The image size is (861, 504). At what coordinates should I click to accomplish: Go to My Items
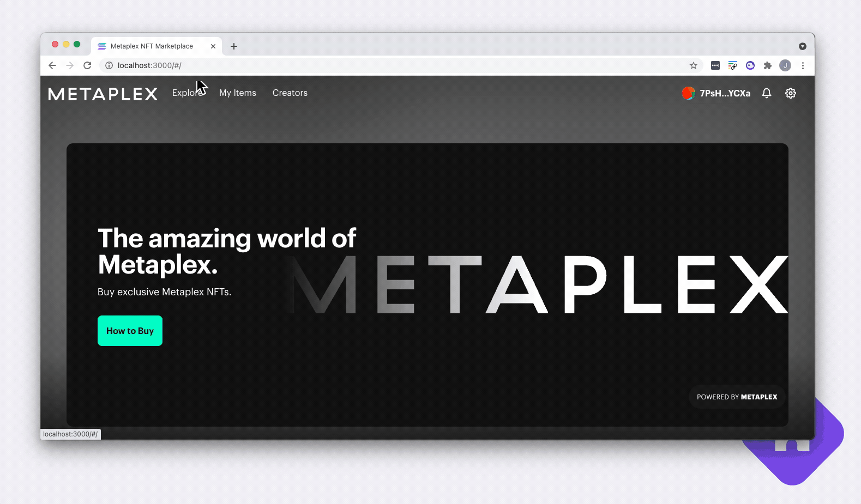238,93
